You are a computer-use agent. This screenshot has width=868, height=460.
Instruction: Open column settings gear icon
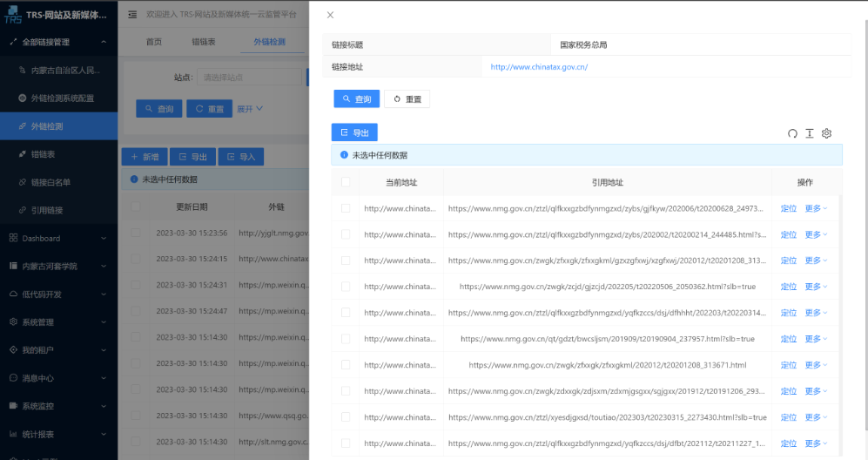827,133
